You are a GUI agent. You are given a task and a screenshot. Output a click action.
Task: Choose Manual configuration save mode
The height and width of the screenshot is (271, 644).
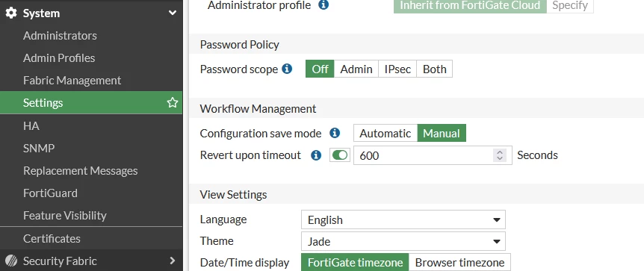click(x=442, y=133)
